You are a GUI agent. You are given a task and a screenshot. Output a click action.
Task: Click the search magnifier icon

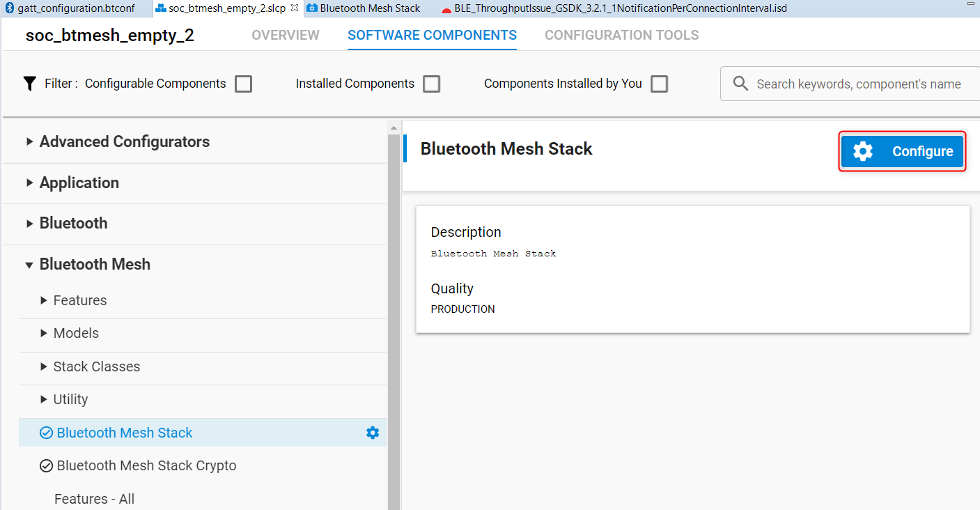[x=741, y=84]
